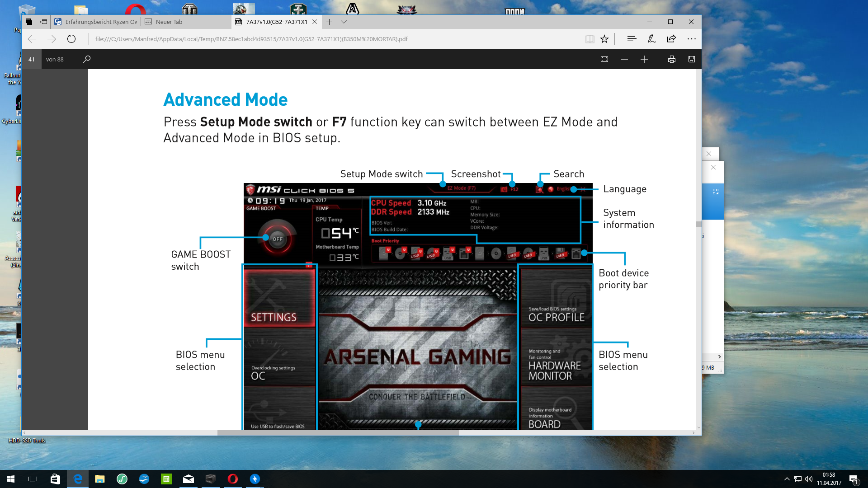The height and width of the screenshot is (488, 868).
Task: Print the PDF using printer icon
Action: 672,59
